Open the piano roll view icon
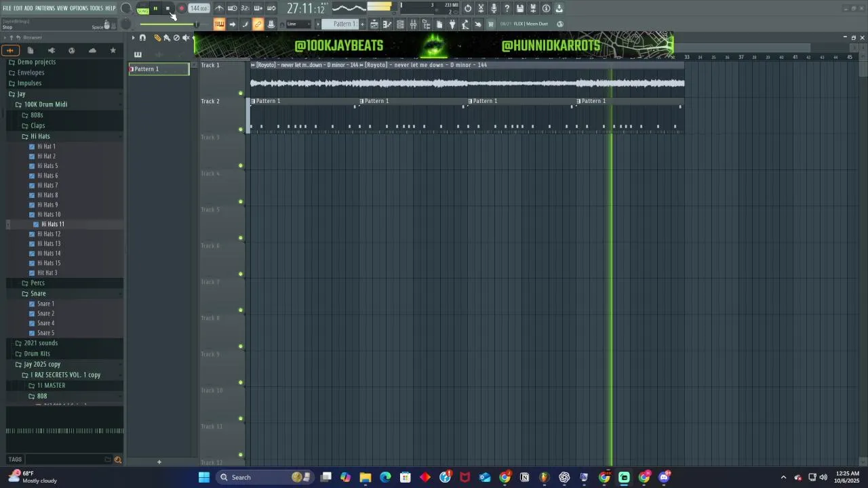 pos(387,24)
